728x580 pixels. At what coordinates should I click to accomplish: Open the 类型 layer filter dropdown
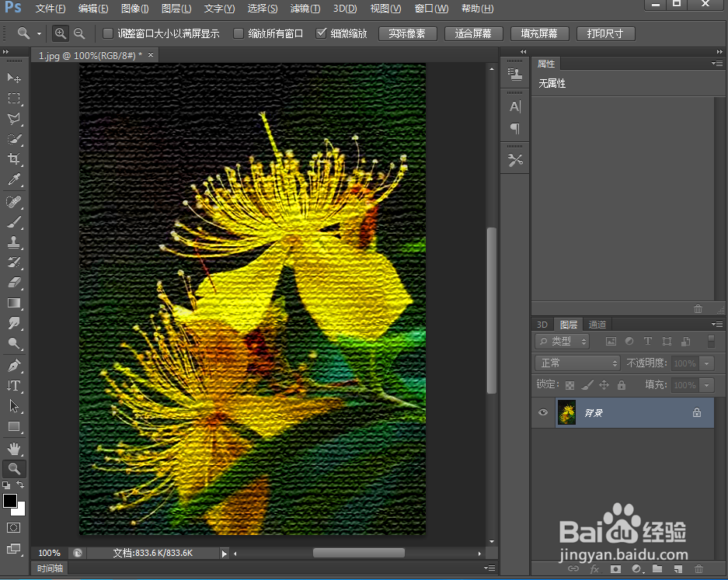[562, 342]
